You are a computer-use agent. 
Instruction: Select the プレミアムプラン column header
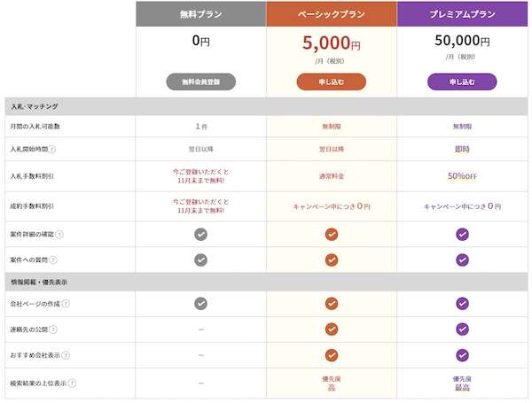462,13
